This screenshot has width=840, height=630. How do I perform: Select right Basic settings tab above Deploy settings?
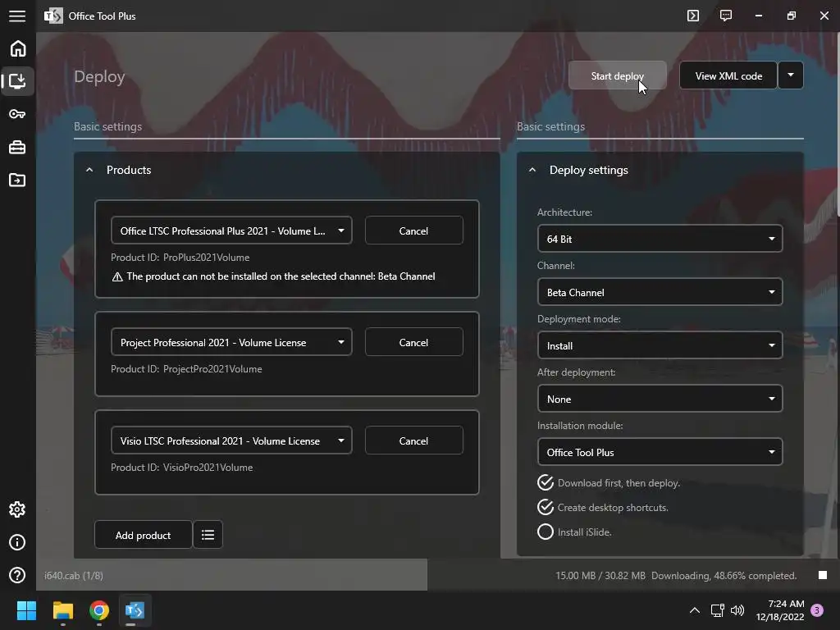(x=550, y=126)
